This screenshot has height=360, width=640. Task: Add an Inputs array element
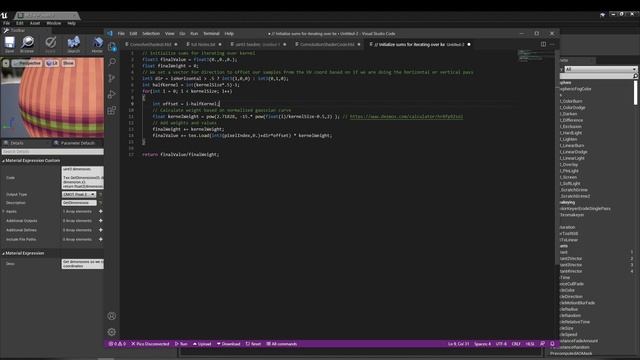coord(100,211)
